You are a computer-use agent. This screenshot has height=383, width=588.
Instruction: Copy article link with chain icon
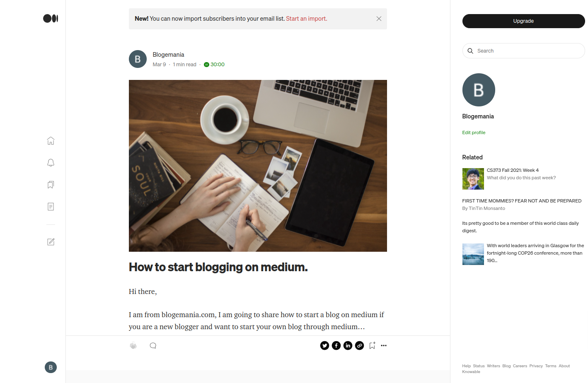(359, 345)
